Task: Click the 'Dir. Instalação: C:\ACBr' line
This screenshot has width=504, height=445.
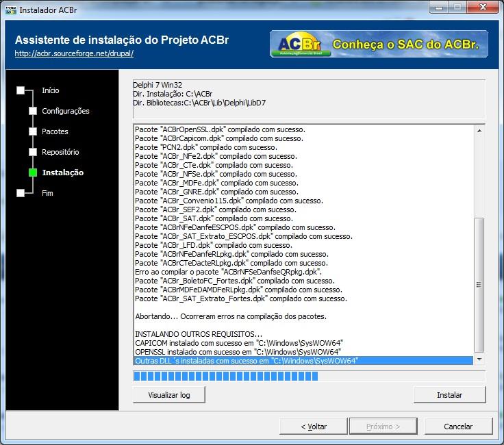Action: [x=173, y=94]
